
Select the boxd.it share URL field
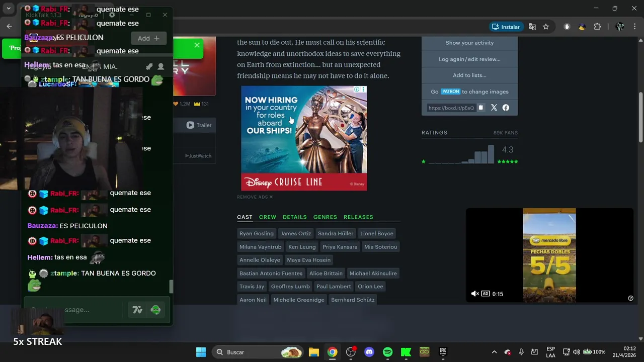coord(451,108)
